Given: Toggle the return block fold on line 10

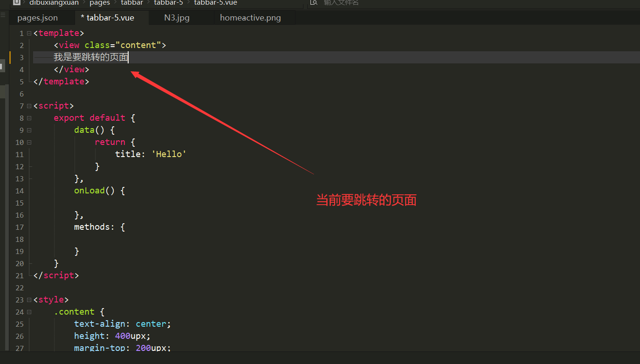Looking at the screenshot, I should [28, 142].
